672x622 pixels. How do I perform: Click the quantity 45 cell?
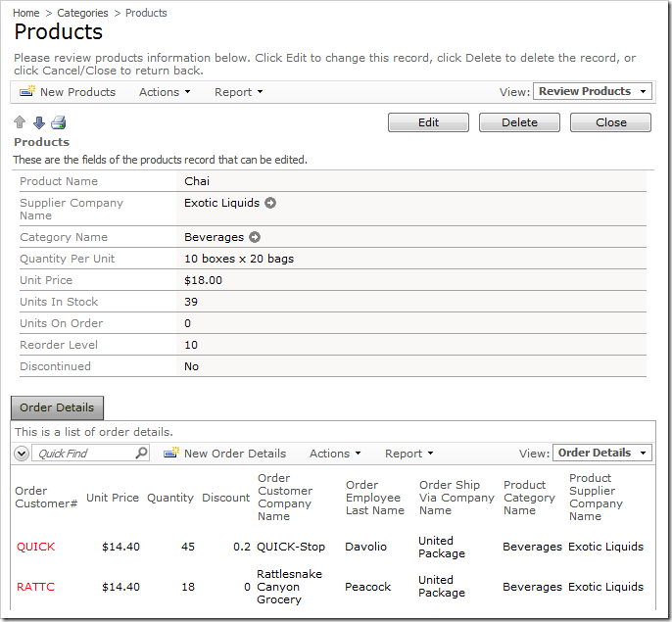point(188,547)
